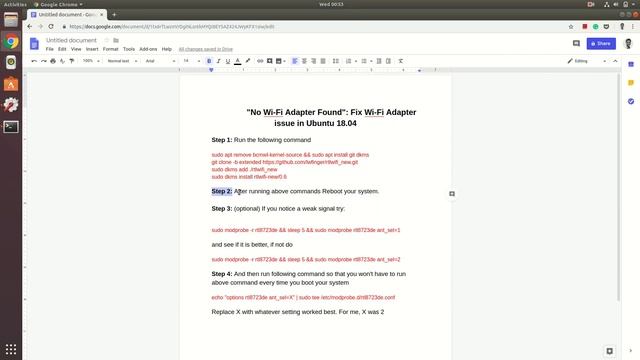640x360 pixels.
Task: Click the Print icon in toolbar
Action: pyautogui.click(x=53, y=61)
